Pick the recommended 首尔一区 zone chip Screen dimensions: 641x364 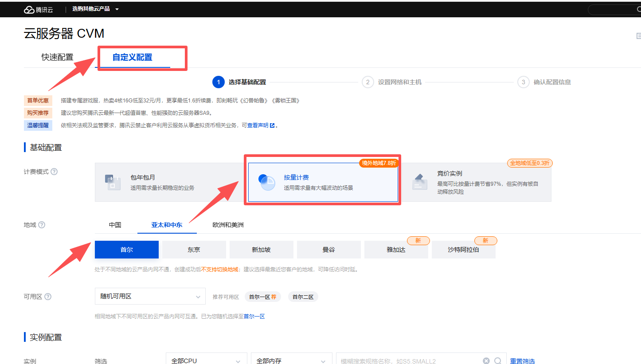click(x=263, y=297)
